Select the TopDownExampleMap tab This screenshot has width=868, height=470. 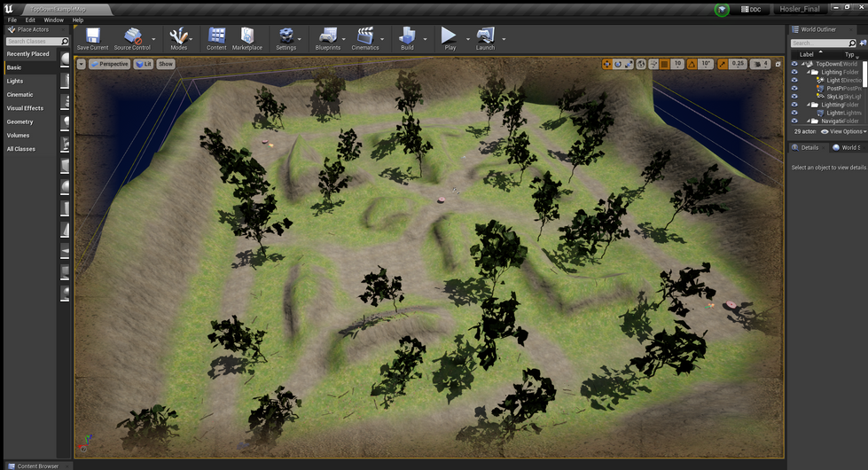pyautogui.click(x=66, y=10)
